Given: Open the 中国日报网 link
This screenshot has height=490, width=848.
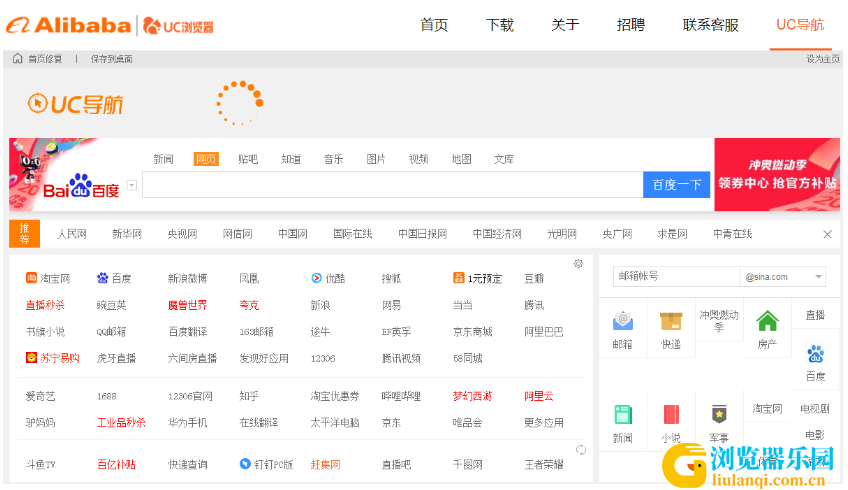Looking at the screenshot, I should (422, 234).
